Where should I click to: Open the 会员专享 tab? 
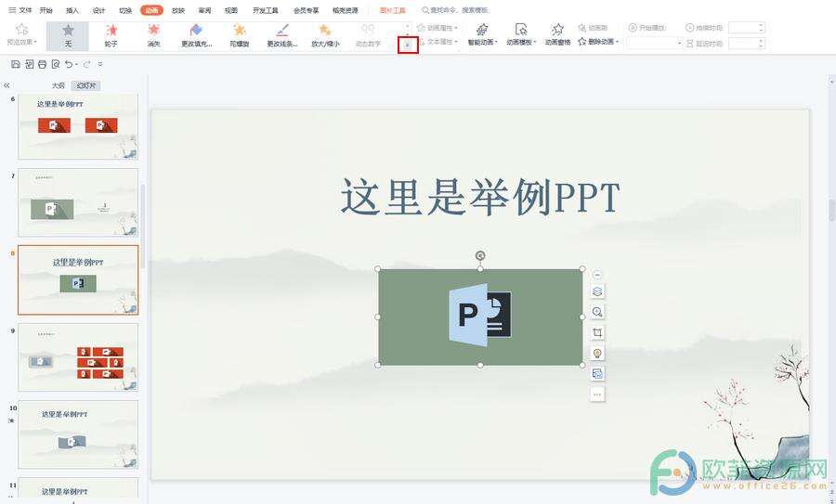(306, 10)
